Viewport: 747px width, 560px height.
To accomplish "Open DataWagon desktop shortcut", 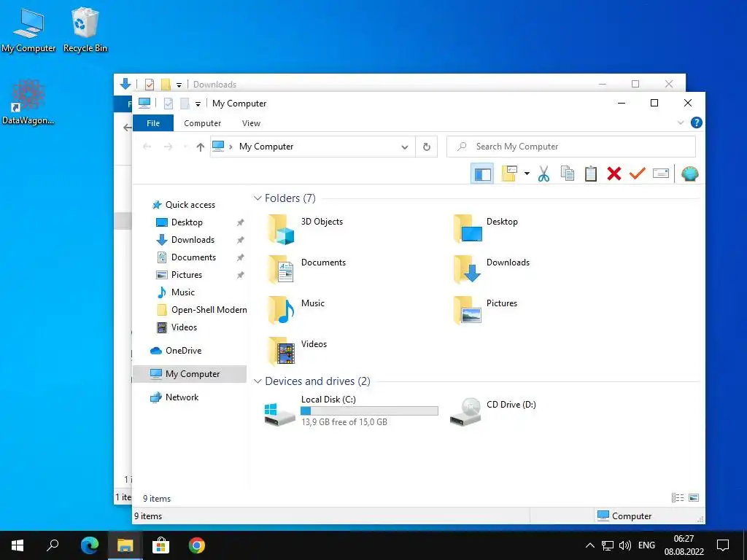I will coord(28,102).
